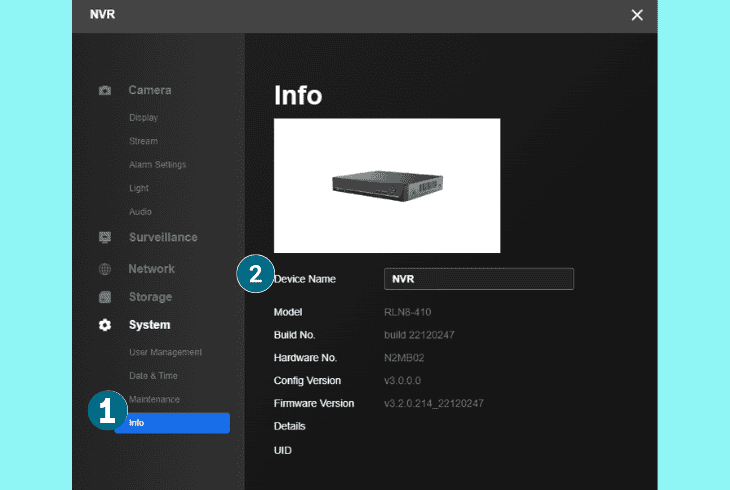
Task: Open the Display submenu item
Action: point(143,117)
